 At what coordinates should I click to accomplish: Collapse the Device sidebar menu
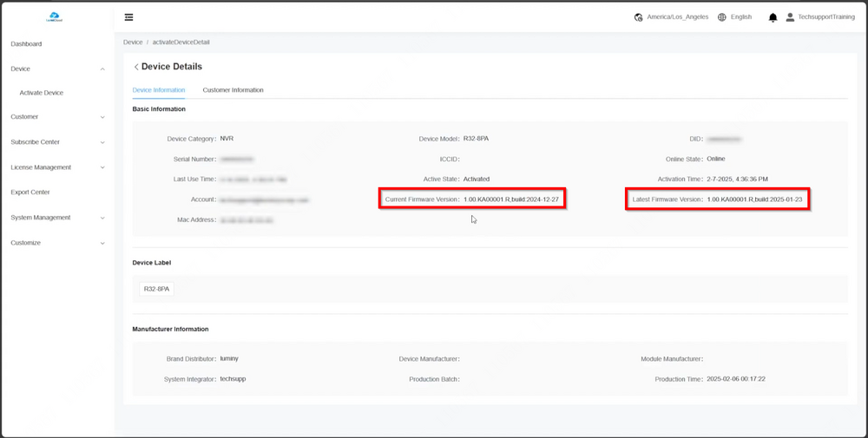[102, 69]
